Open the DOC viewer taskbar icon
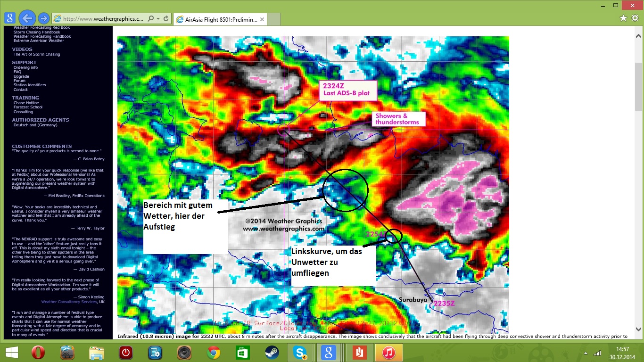Image resolution: width=644 pixels, height=362 pixels. click(67, 353)
